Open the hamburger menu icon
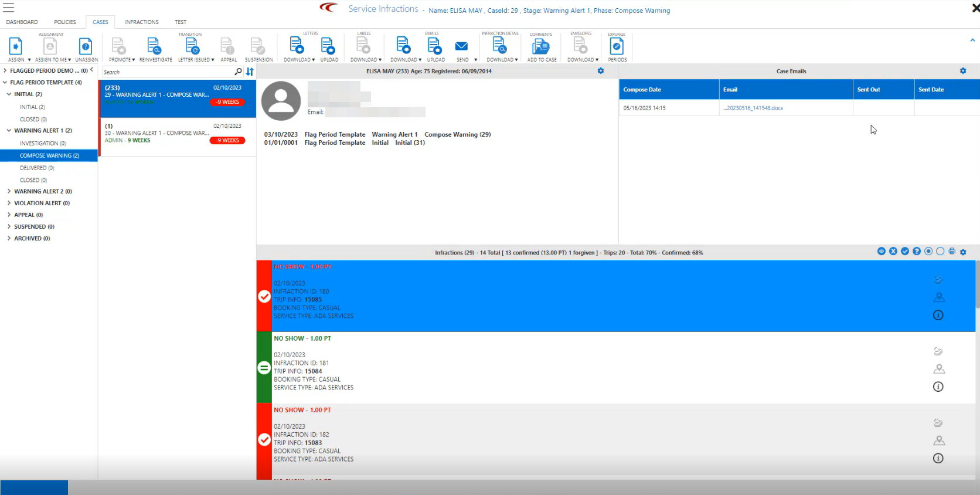This screenshot has height=495, width=980. point(9,8)
